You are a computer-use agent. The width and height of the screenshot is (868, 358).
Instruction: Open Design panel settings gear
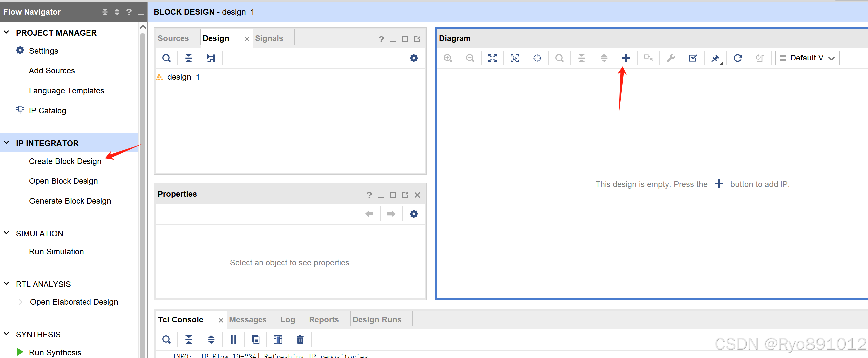pyautogui.click(x=414, y=58)
